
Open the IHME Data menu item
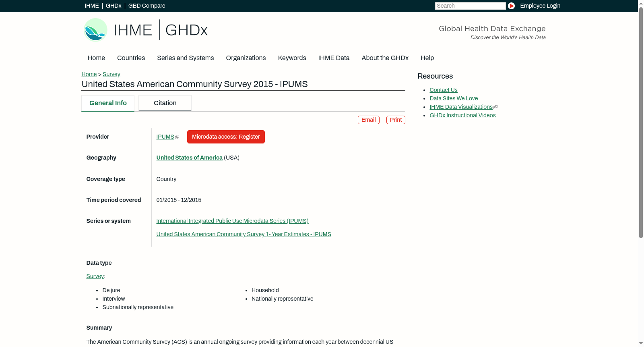click(334, 58)
